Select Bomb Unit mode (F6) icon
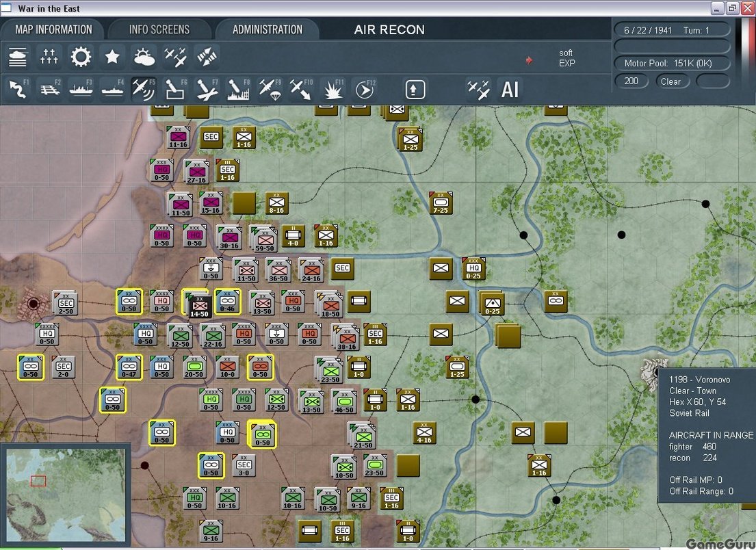The width and height of the screenshot is (756, 550). (x=175, y=90)
